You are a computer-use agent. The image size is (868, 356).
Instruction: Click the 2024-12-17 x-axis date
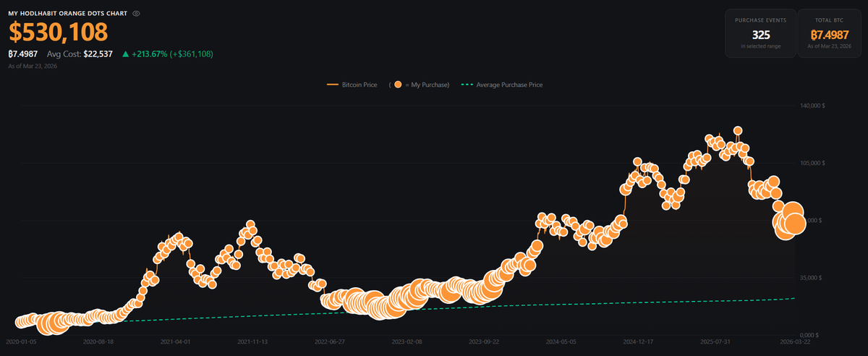pyautogui.click(x=637, y=340)
